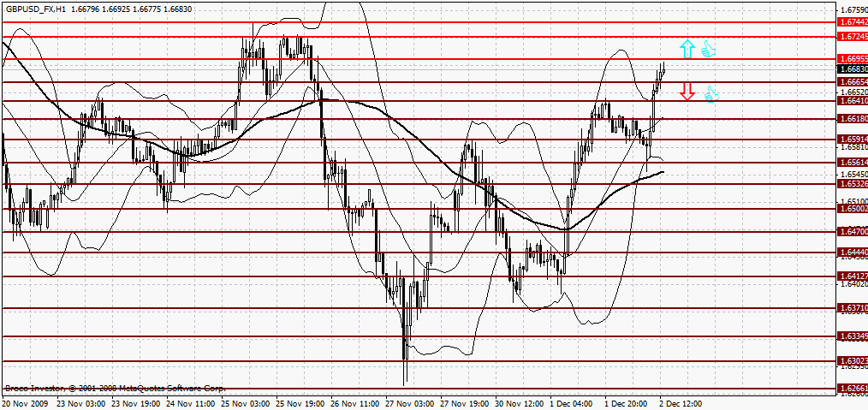Select the 1.66180 level price label
The image size is (868, 410).
pos(853,119)
